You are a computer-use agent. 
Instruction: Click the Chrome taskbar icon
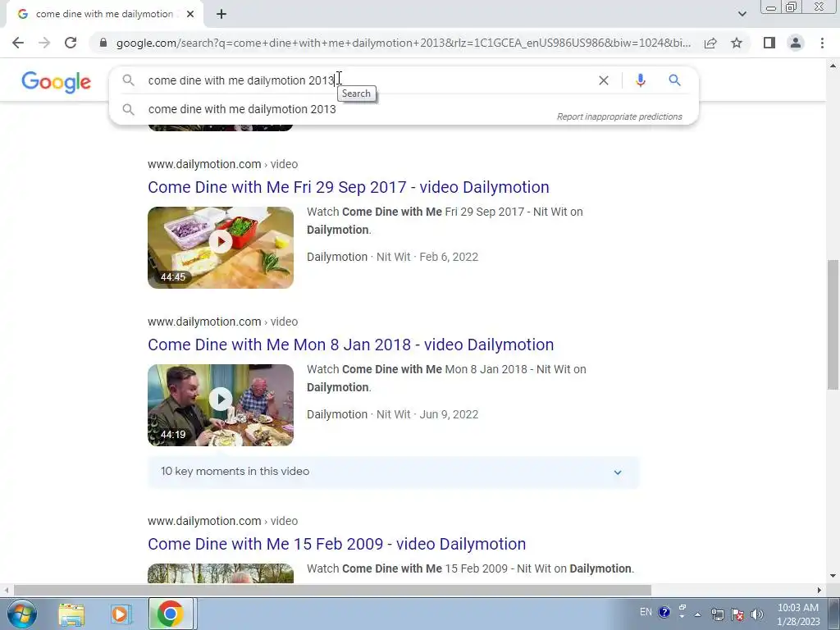tap(171, 614)
